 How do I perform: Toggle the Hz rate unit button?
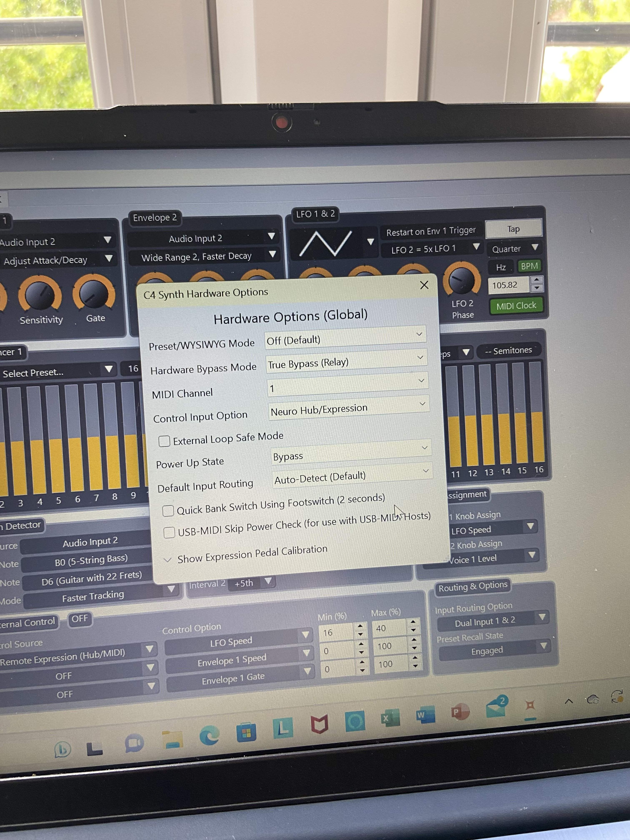500,267
